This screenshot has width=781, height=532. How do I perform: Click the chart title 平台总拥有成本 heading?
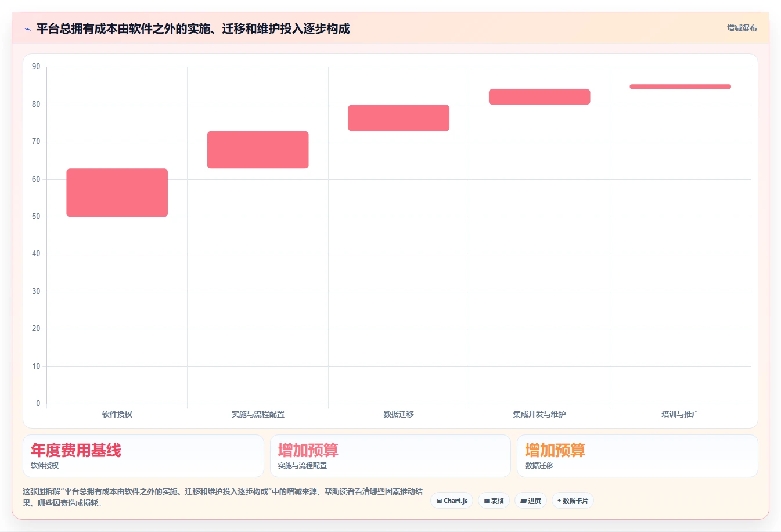pyautogui.click(x=193, y=29)
